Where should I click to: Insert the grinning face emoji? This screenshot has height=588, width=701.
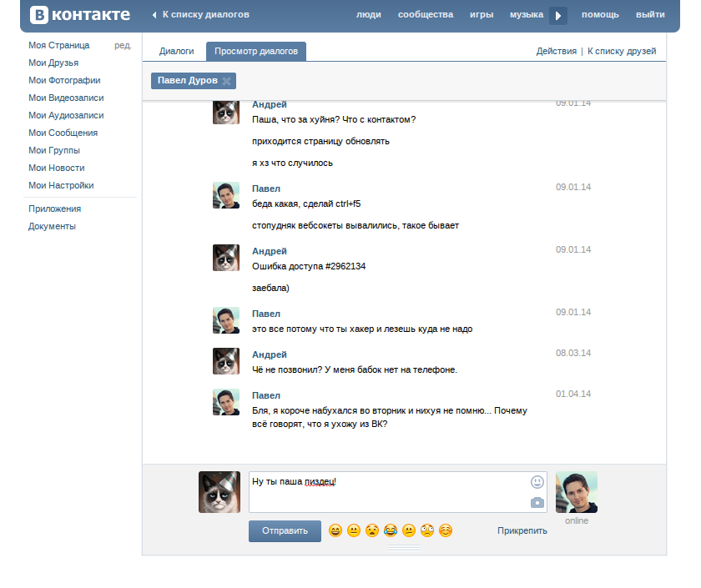point(335,530)
